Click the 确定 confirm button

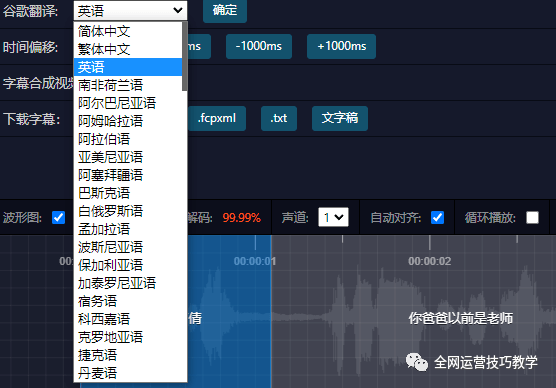coord(225,10)
